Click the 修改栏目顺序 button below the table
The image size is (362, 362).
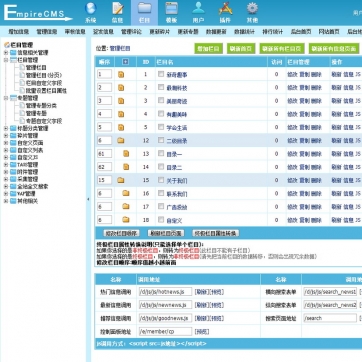pos(121,233)
